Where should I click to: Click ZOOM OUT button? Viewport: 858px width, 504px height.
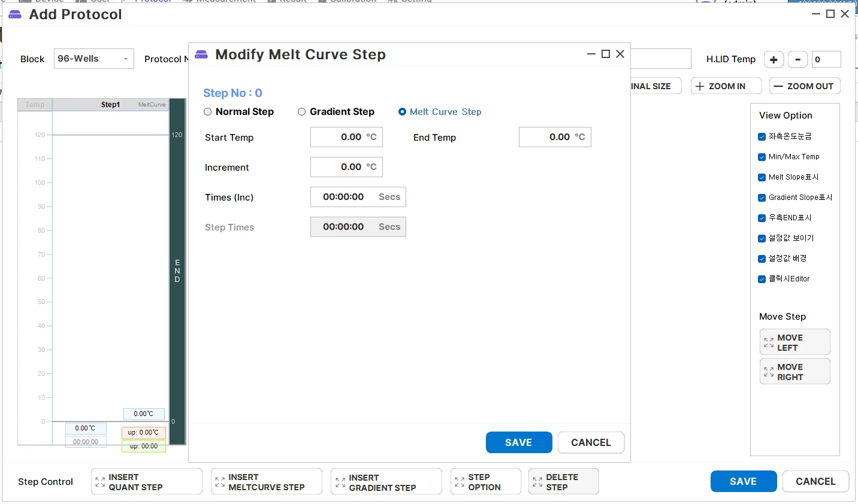805,86
